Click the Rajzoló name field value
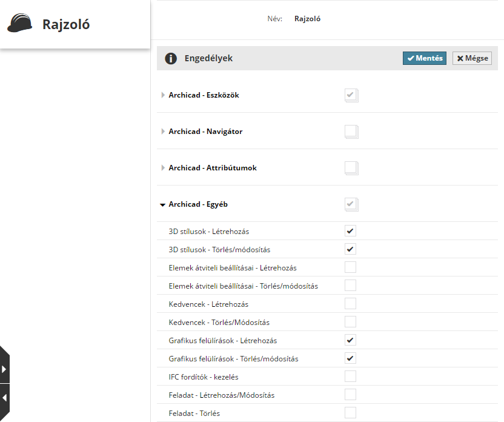Image resolution: width=504 pixels, height=422 pixels. click(307, 19)
